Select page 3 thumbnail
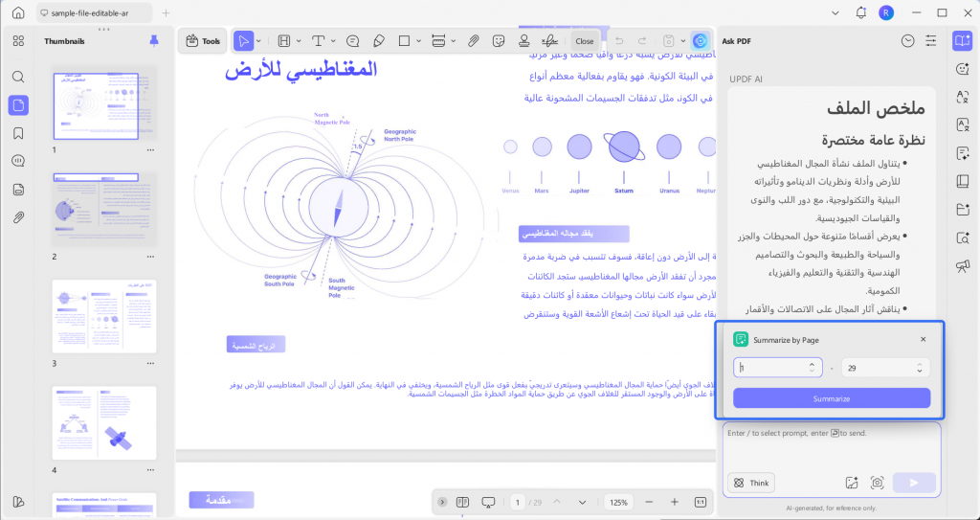Viewport: 980px width, 520px height. [103, 317]
